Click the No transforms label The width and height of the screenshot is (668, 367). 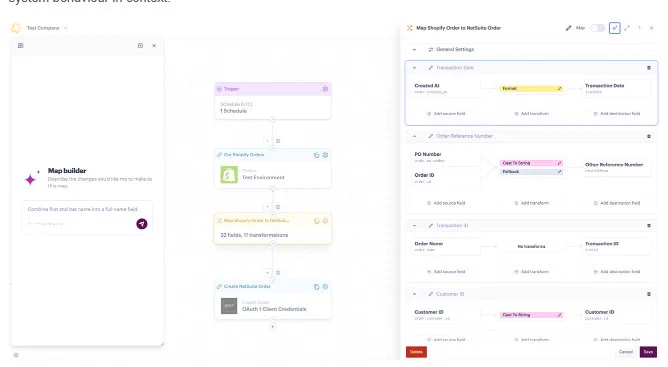tap(531, 246)
